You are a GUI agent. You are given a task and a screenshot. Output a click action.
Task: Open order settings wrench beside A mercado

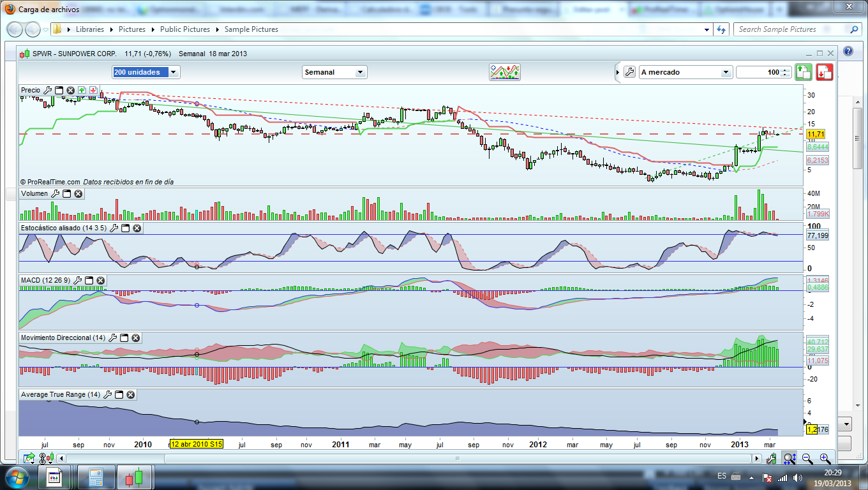pyautogui.click(x=629, y=72)
